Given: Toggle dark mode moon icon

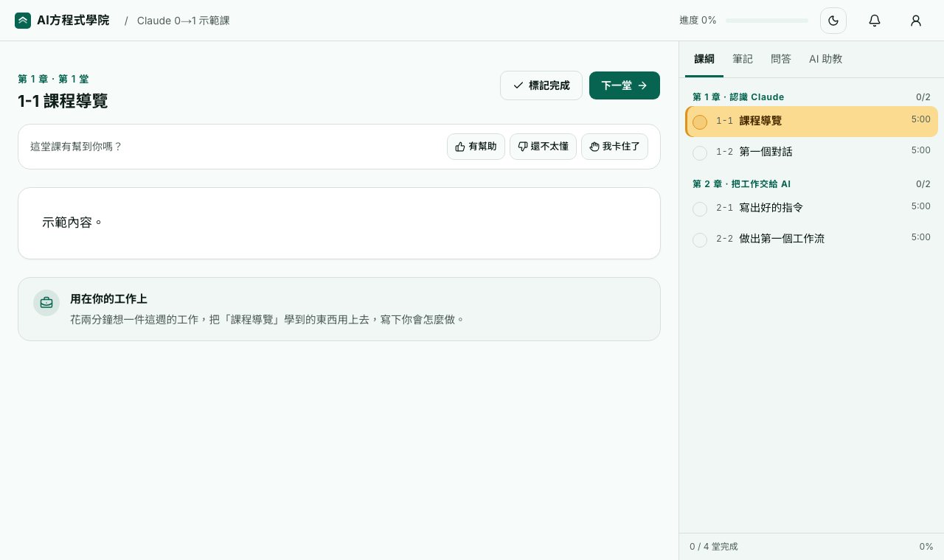Looking at the screenshot, I should 833,21.
